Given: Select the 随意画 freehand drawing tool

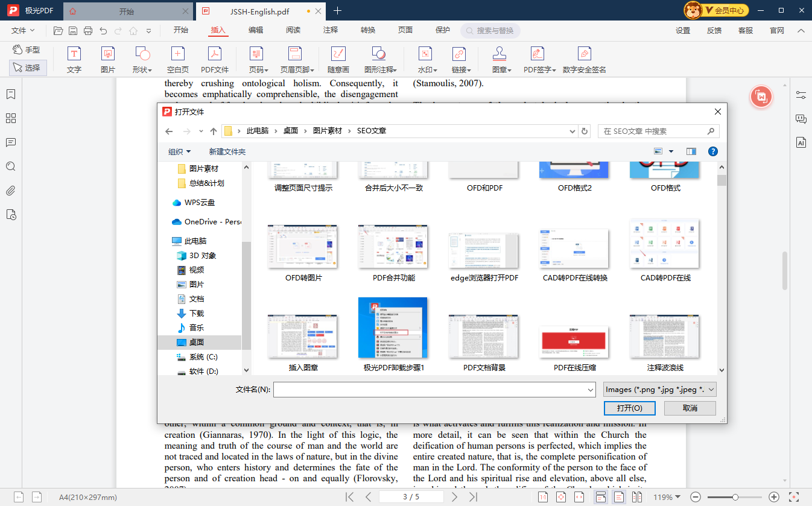Looking at the screenshot, I should [338, 60].
